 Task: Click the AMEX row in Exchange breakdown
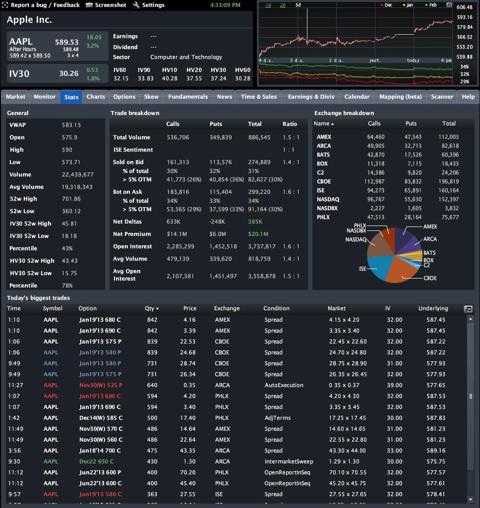[393, 137]
